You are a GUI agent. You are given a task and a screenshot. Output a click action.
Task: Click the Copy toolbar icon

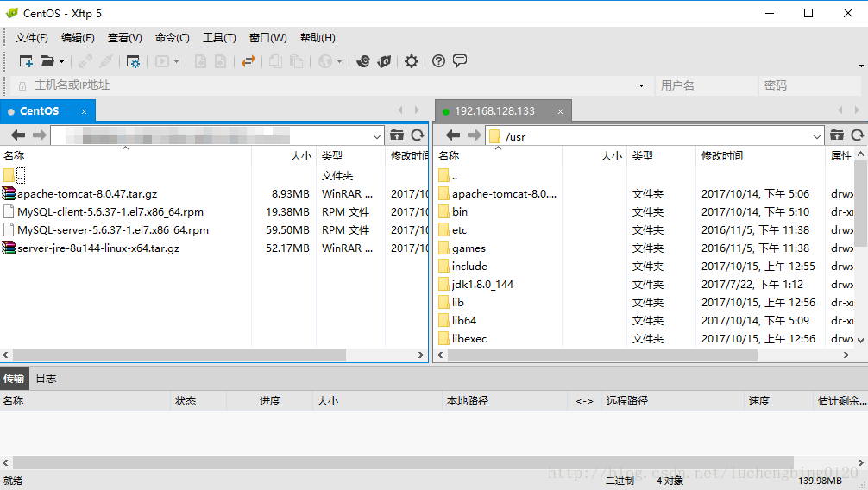[275, 61]
